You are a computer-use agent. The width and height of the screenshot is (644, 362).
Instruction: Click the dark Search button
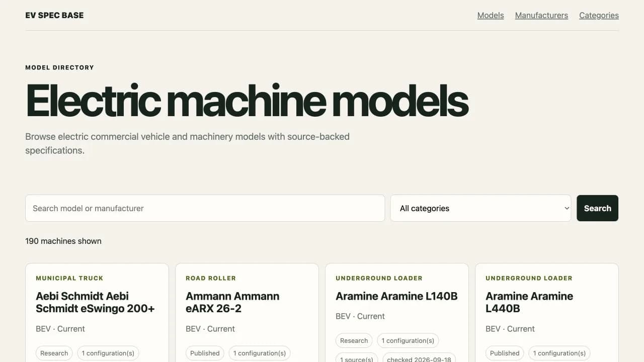[x=597, y=208]
